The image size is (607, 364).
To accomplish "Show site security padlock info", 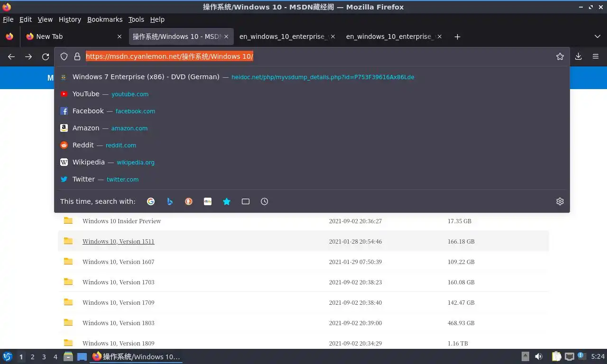I will point(77,56).
